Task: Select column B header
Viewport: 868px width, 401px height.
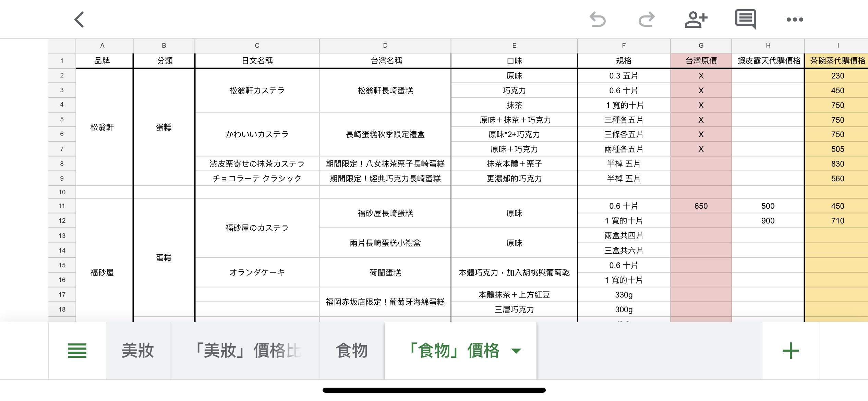Action: (x=164, y=46)
